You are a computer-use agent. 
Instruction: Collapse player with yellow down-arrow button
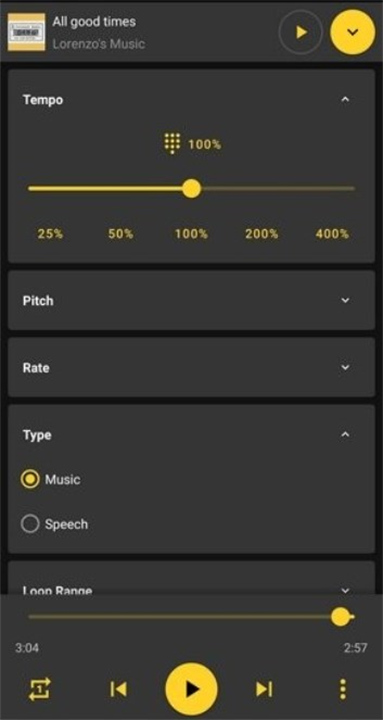click(x=353, y=32)
